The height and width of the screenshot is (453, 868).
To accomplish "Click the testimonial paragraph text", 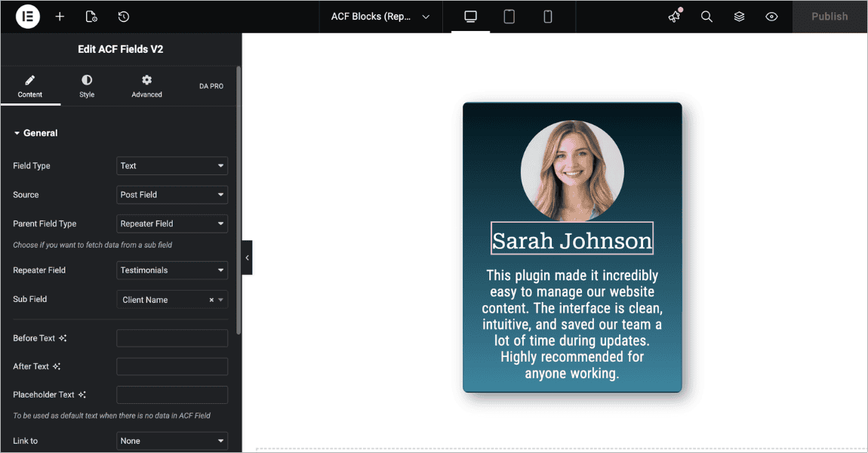I will click(572, 324).
